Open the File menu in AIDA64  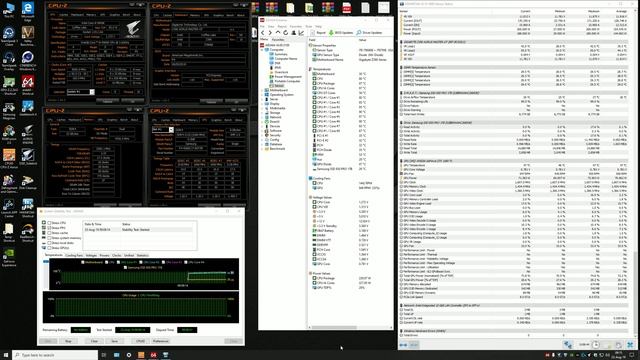pyautogui.click(x=262, y=26)
